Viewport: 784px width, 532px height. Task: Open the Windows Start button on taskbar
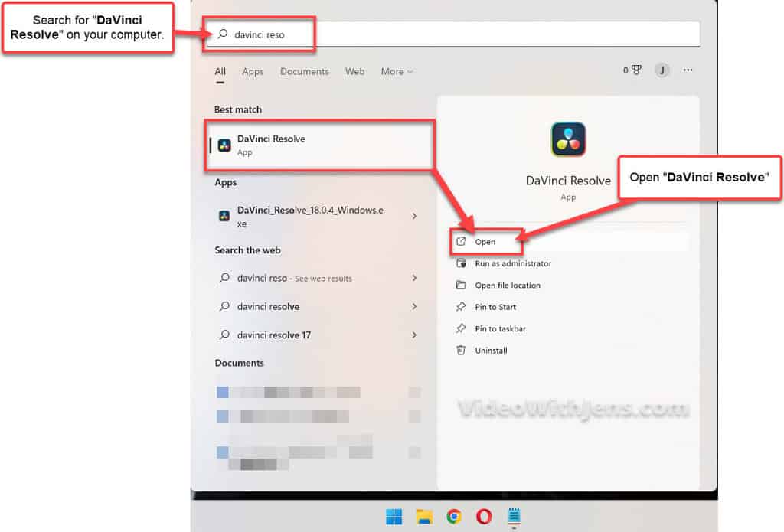pyautogui.click(x=394, y=517)
